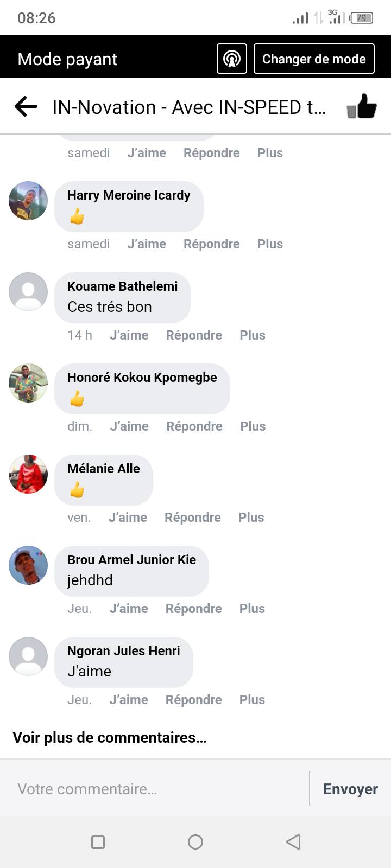The height and width of the screenshot is (868, 391).
Task: Open Mélanie Alle's profile picture
Action: (x=28, y=474)
